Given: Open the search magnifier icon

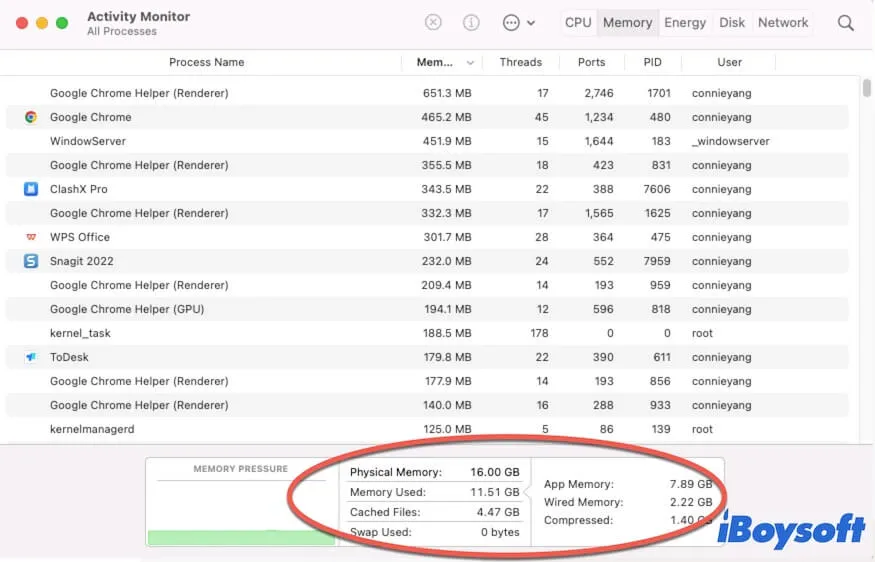Looking at the screenshot, I should [x=845, y=23].
